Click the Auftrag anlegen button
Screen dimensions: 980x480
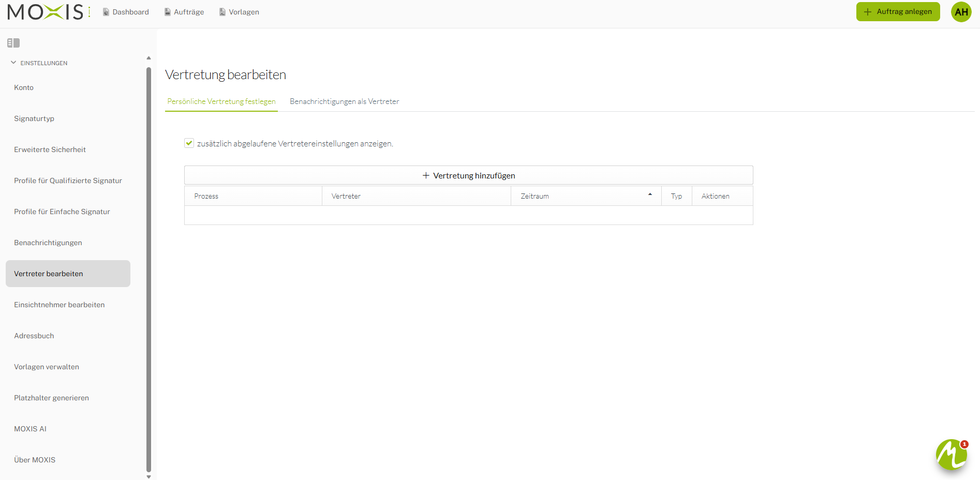click(x=898, y=12)
